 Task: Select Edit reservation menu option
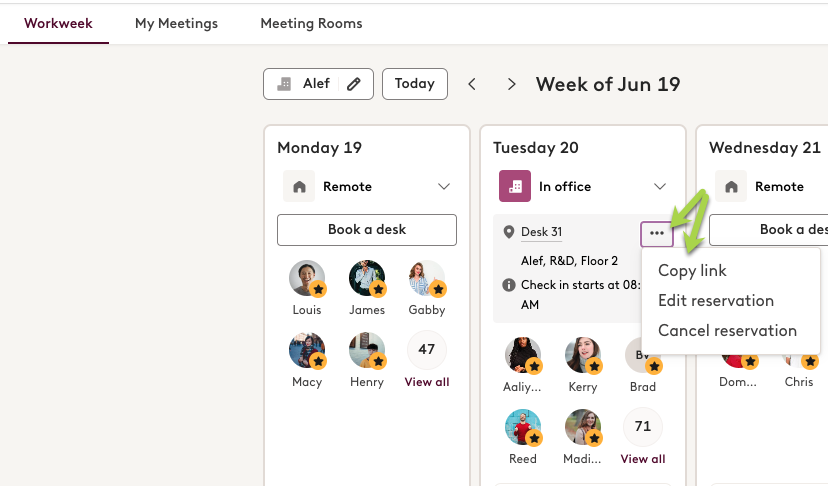click(x=716, y=301)
